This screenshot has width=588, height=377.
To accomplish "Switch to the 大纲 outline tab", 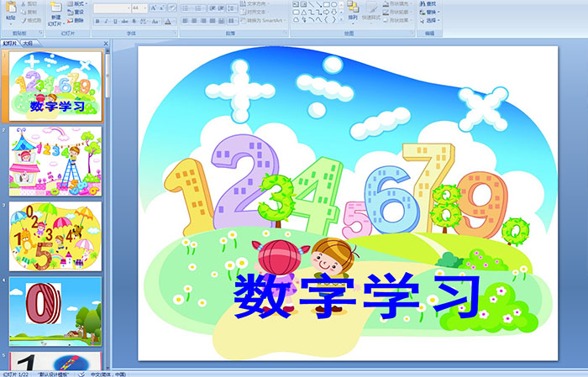I will click(x=28, y=44).
